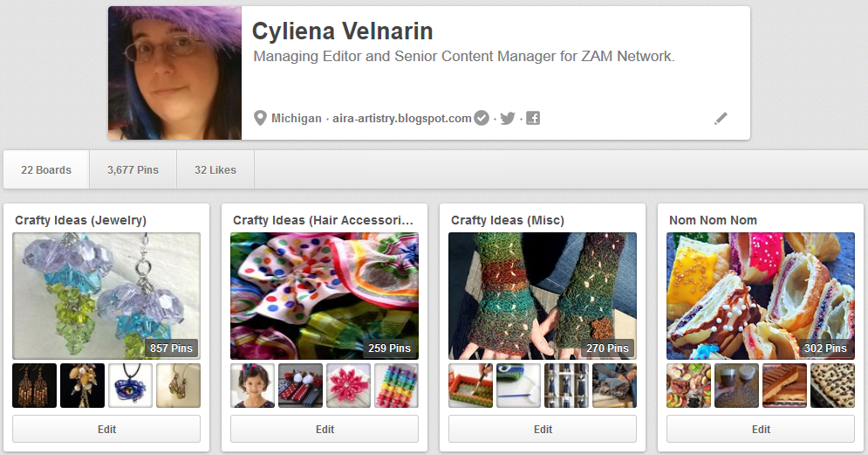Click the pencil edit profile icon
The image size is (868, 455).
click(721, 119)
